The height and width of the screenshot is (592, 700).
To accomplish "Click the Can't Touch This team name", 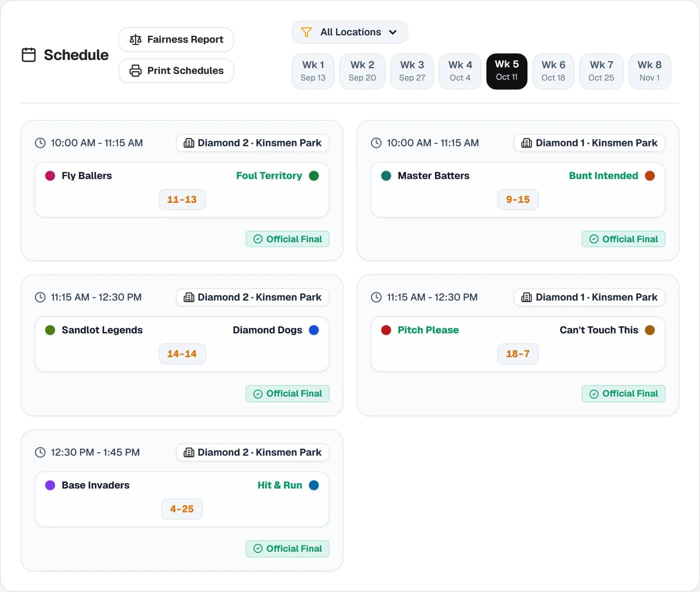I will (599, 330).
